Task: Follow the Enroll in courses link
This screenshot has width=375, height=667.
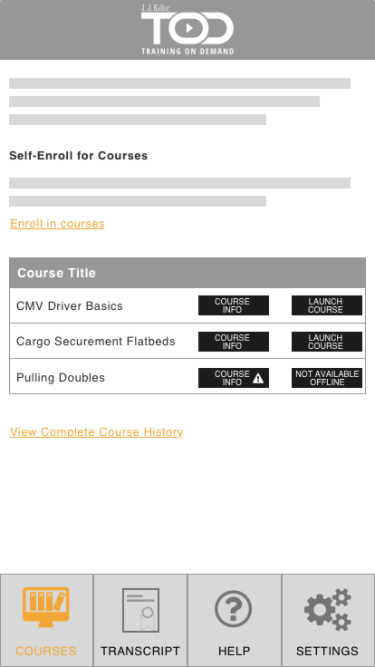Action: pyautogui.click(x=57, y=224)
